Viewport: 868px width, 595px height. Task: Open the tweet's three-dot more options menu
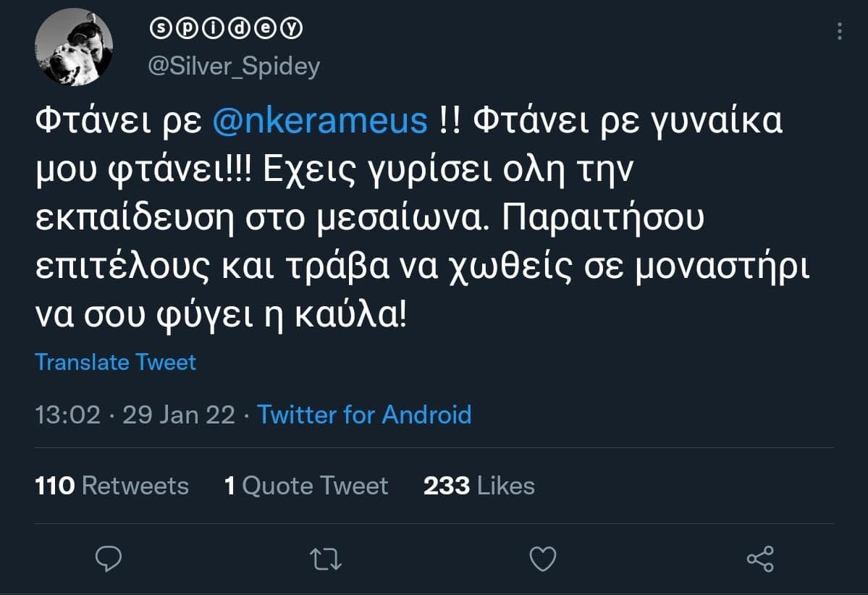coord(840,30)
